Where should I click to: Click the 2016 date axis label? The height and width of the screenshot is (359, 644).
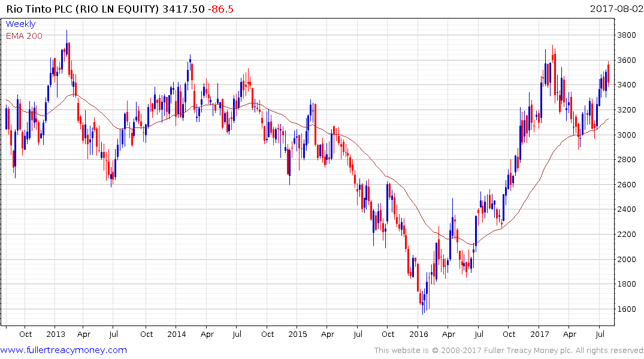(419, 334)
